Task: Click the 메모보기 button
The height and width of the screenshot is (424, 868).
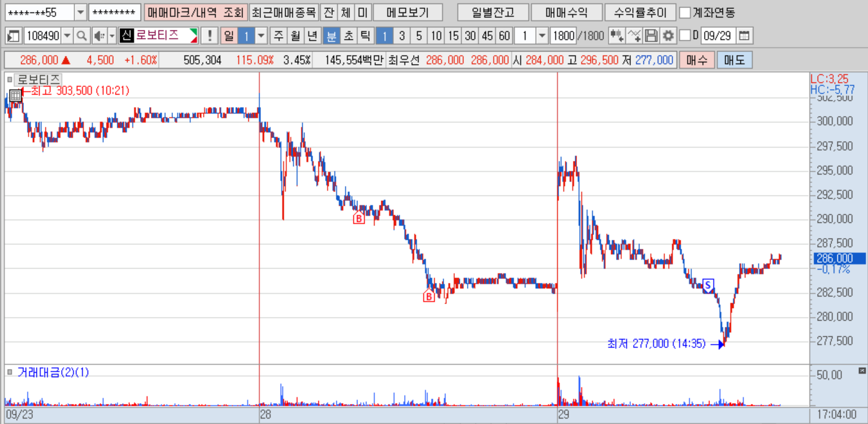Action: coord(408,12)
